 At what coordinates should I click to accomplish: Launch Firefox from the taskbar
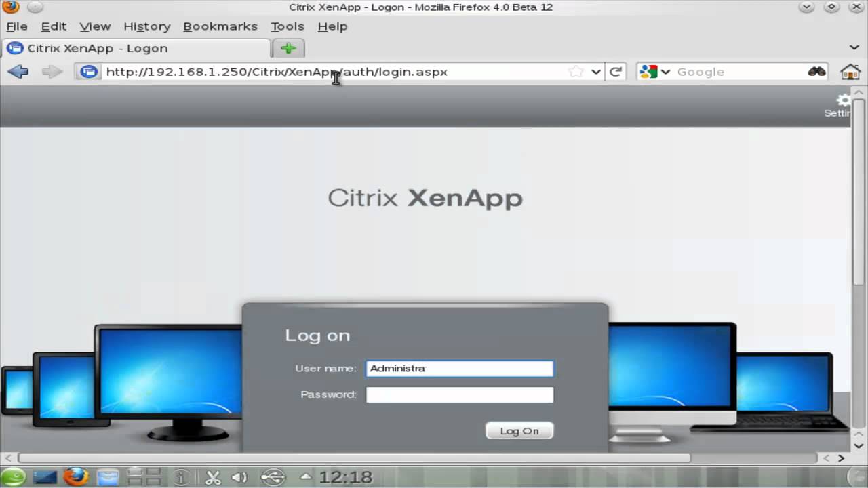coord(76,477)
